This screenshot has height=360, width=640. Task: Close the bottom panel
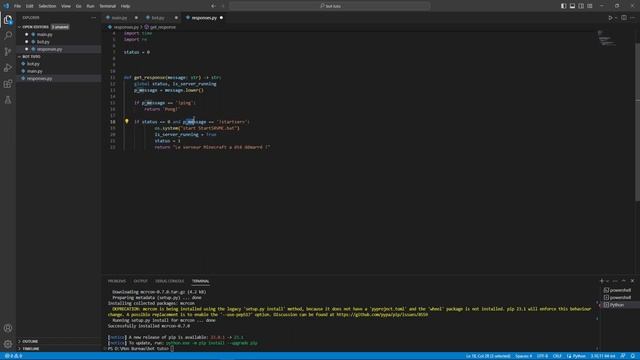coord(632,281)
